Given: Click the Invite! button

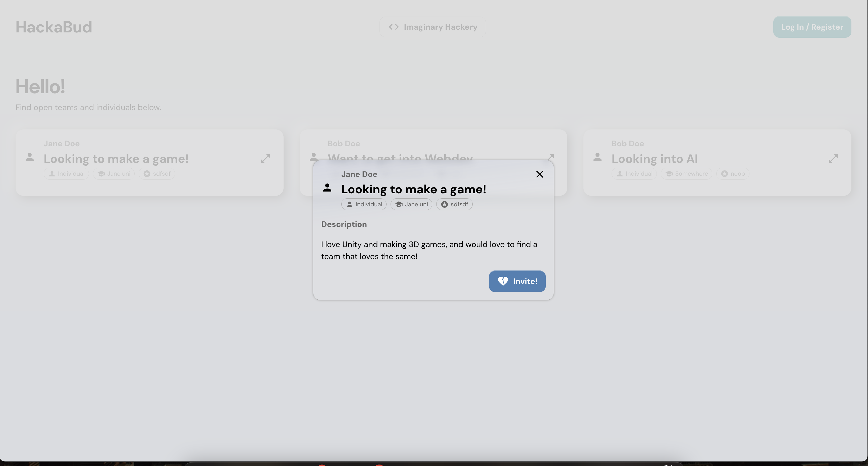Looking at the screenshot, I should point(517,281).
